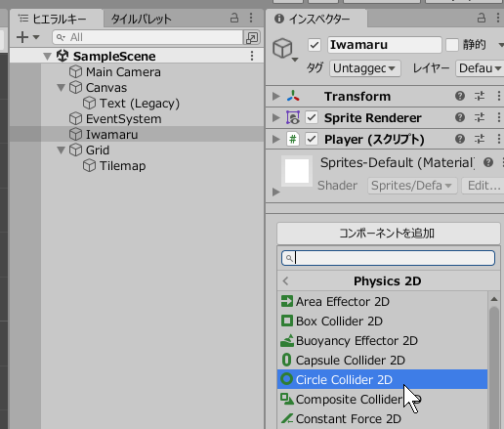Viewport: 504px width, 429px height.
Task: Click the Main Camera cube icon
Action: pyautogui.click(x=75, y=72)
